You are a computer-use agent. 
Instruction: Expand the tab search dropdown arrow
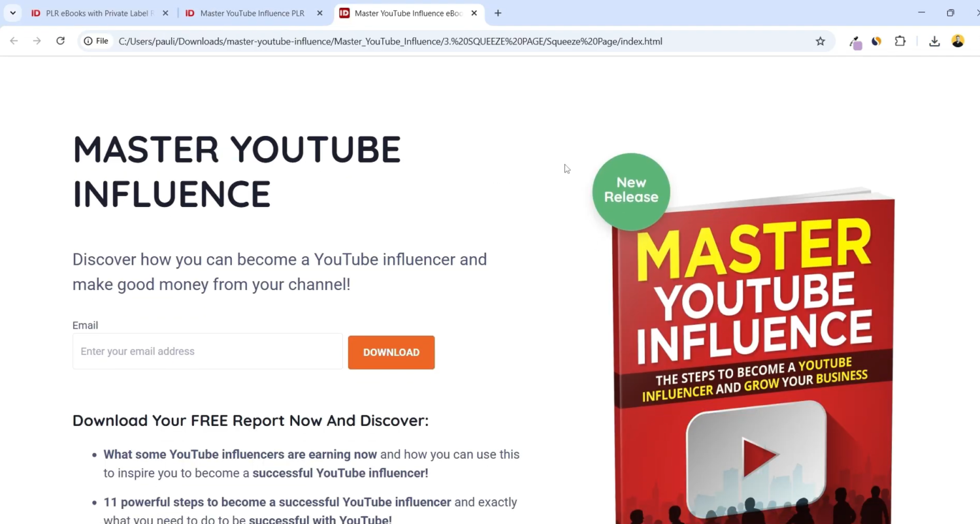[12, 13]
